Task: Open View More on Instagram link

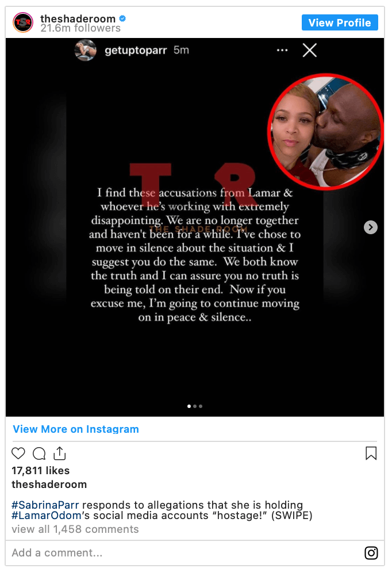Action: 76,429
